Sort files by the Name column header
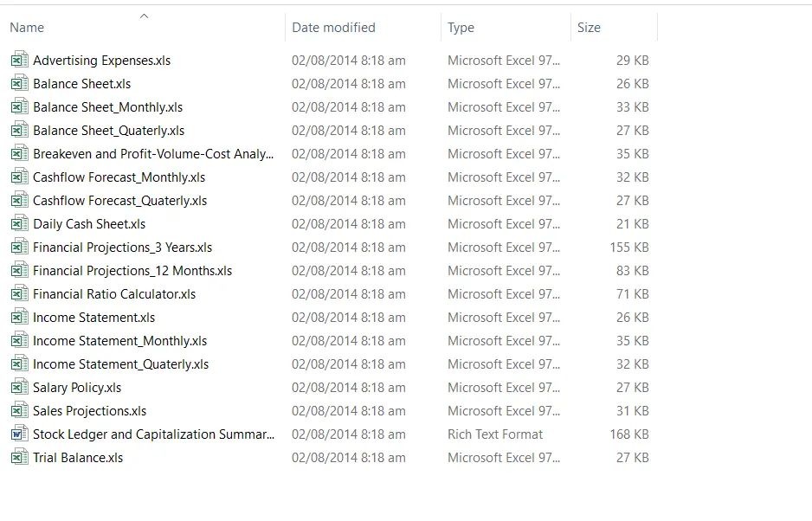 [x=27, y=28]
